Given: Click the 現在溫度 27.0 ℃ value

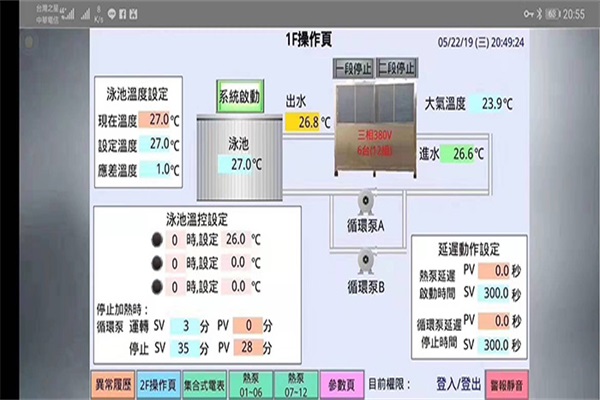Looking at the screenshot, I should click(154, 120).
